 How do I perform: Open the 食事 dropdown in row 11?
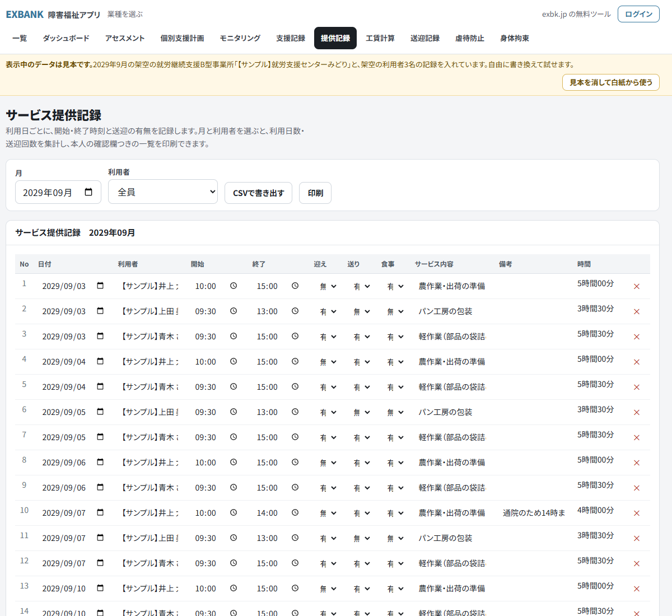click(x=395, y=538)
